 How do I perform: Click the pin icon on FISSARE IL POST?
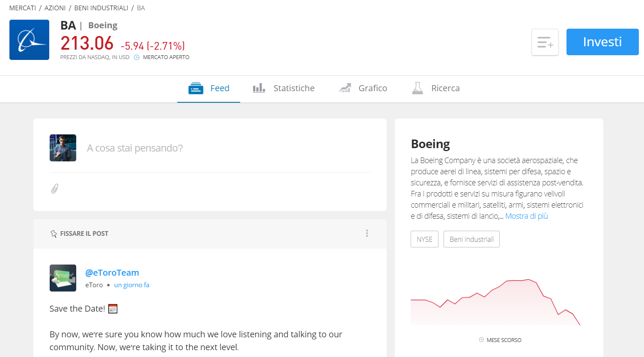[54, 234]
